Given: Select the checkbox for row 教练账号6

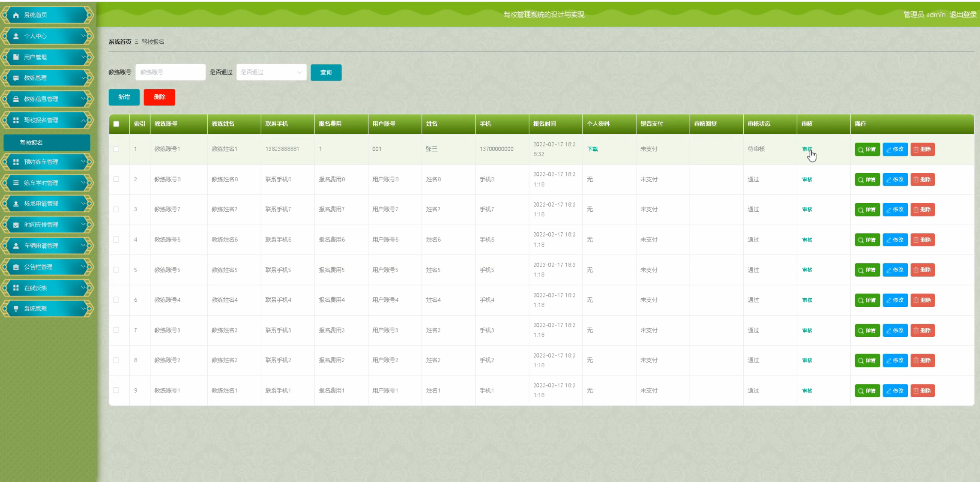Looking at the screenshot, I should point(116,240).
